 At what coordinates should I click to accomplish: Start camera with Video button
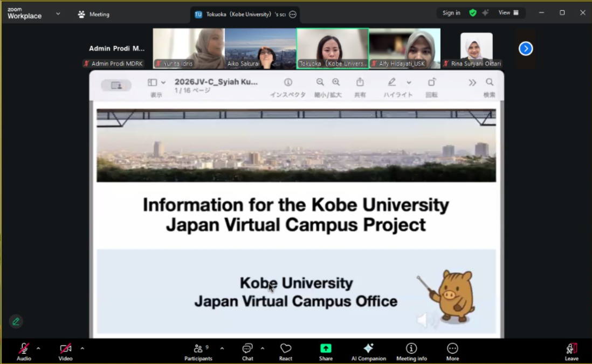click(65, 352)
